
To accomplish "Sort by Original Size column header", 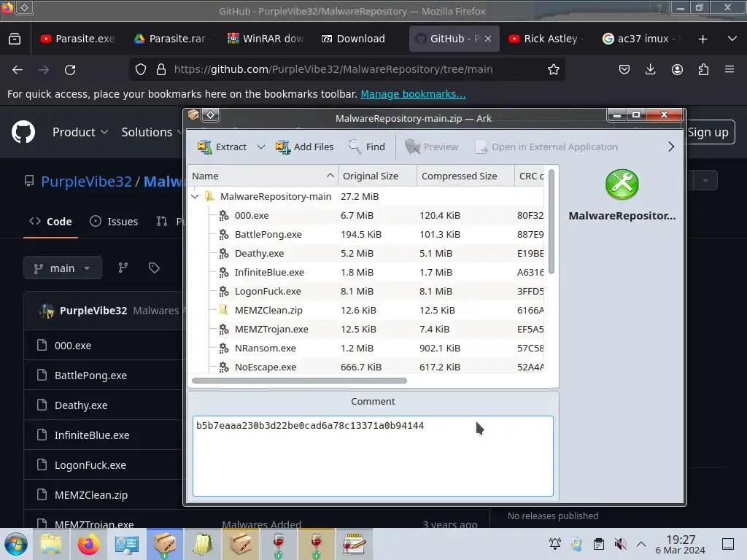I will click(377, 176).
